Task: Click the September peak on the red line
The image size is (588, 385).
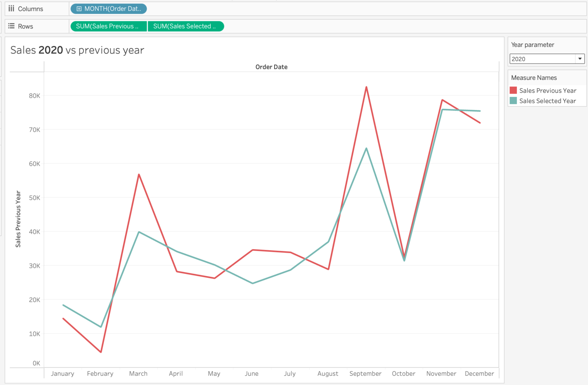Action: click(x=366, y=87)
